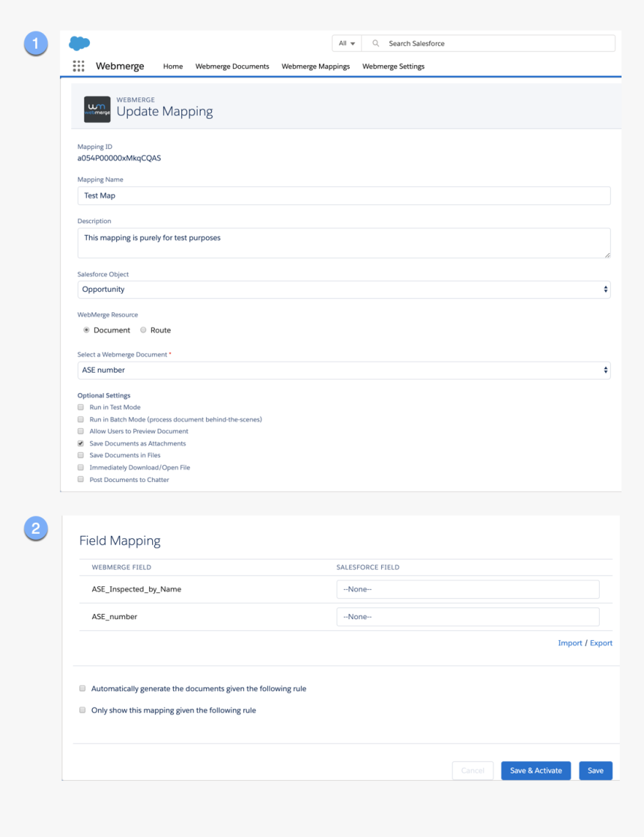
Task: Click the Import link
Action: pos(569,643)
